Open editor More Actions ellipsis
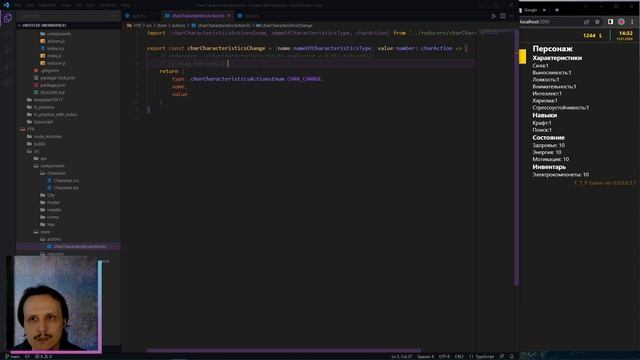The width and height of the screenshot is (640, 360). 511,16
